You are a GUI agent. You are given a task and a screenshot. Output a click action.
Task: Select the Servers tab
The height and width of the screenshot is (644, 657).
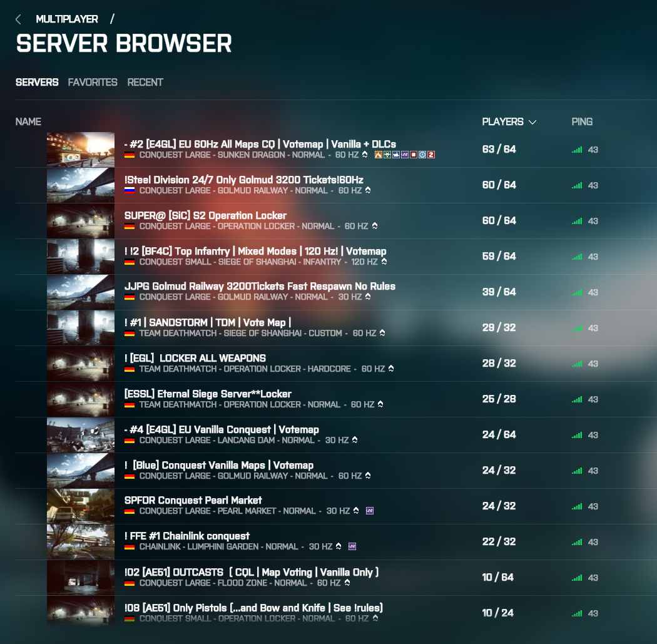point(37,83)
